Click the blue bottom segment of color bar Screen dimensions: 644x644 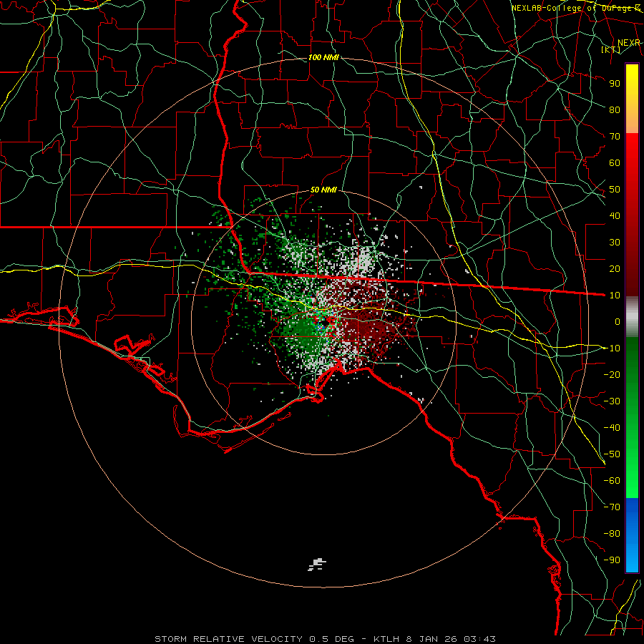click(x=632, y=535)
